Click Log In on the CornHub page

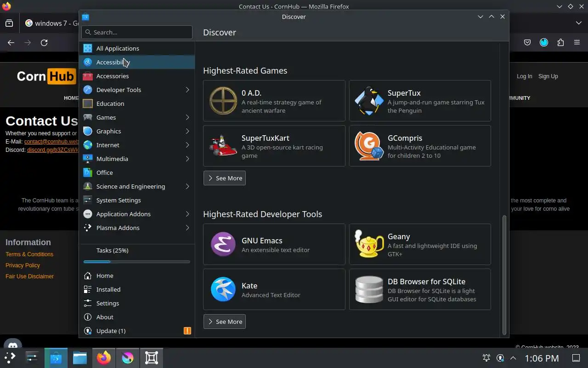coord(524,76)
